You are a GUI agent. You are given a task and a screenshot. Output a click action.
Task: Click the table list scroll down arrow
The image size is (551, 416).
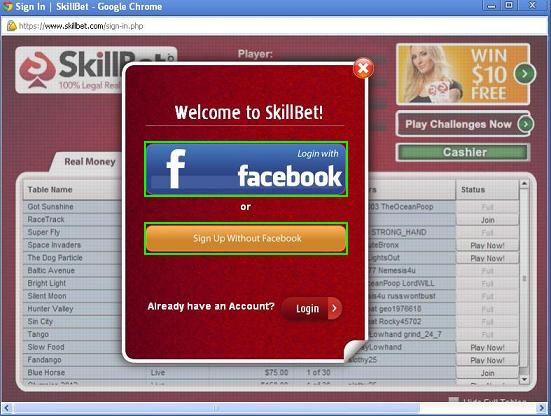coord(524,379)
